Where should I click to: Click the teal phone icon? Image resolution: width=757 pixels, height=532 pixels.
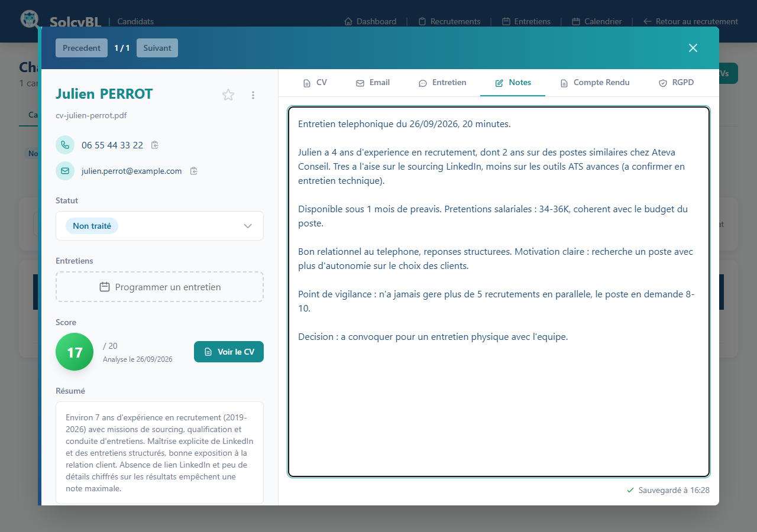[x=65, y=145]
